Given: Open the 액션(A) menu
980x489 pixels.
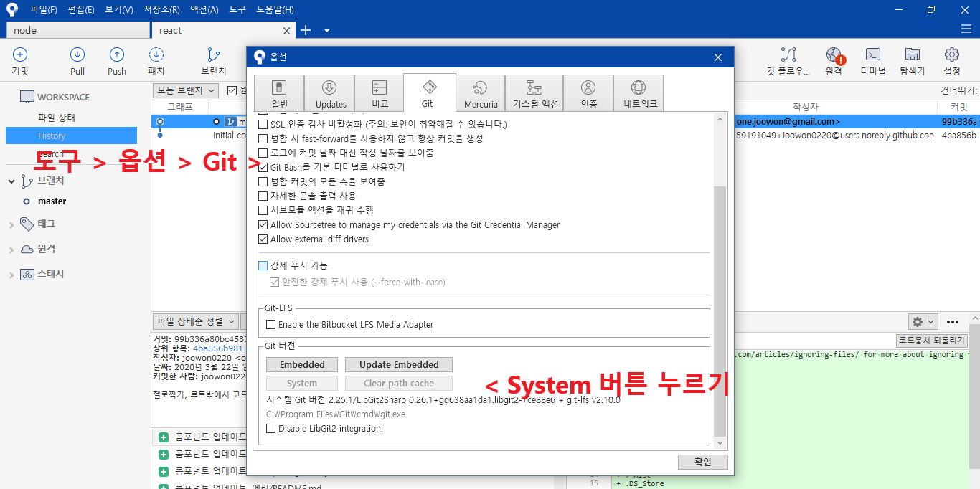Looking at the screenshot, I should tap(204, 9).
